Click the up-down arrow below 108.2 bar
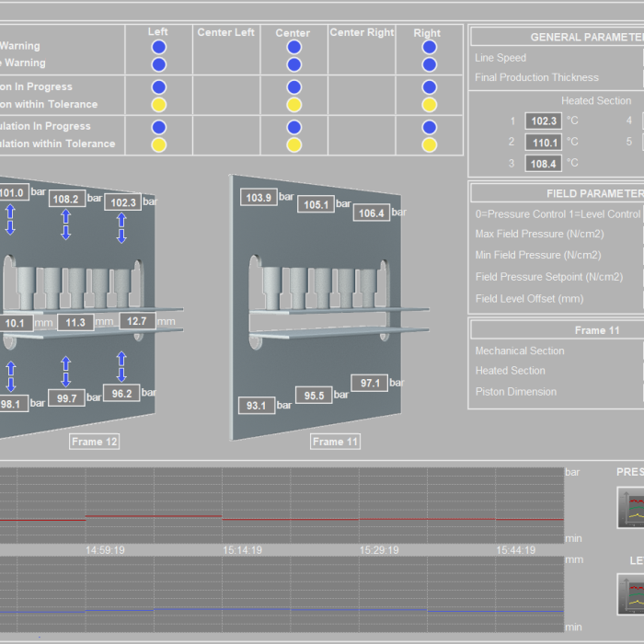This screenshot has width=644, height=644. [x=66, y=224]
